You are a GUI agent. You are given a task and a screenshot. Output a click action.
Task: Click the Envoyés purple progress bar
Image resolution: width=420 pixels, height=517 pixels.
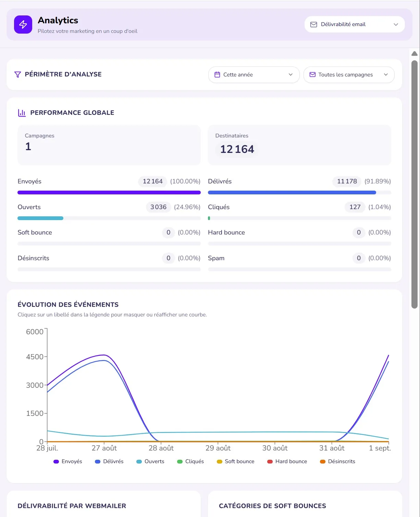click(109, 193)
